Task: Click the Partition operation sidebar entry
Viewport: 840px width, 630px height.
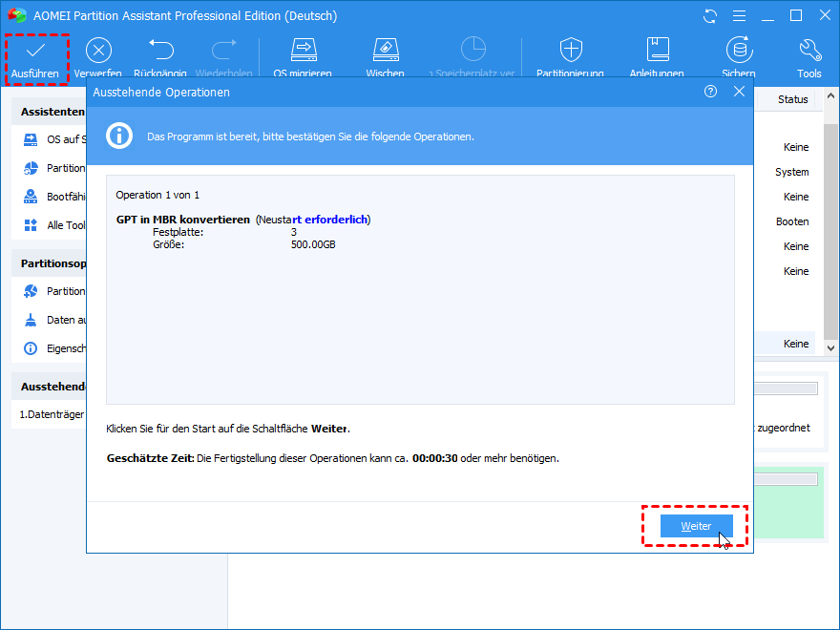Action: [54, 291]
